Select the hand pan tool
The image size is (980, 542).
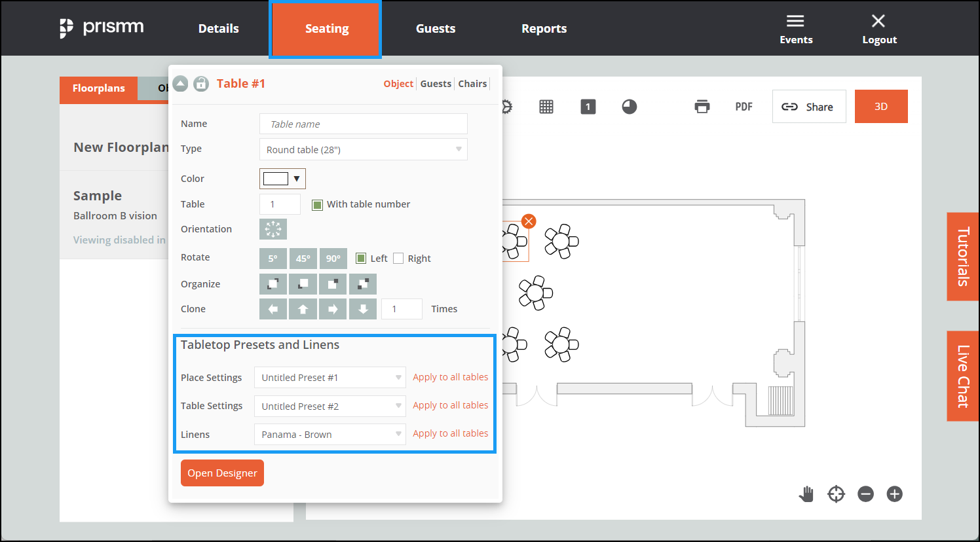[806, 494]
